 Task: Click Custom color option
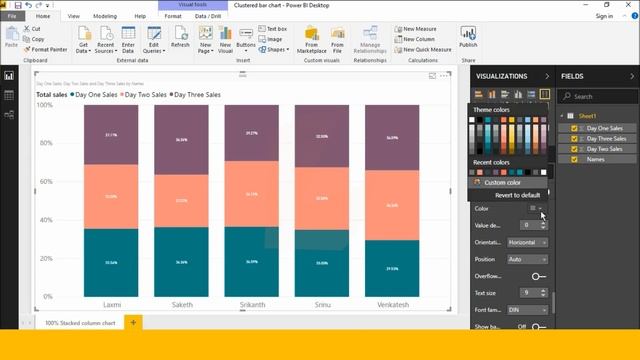(x=507, y=182)
